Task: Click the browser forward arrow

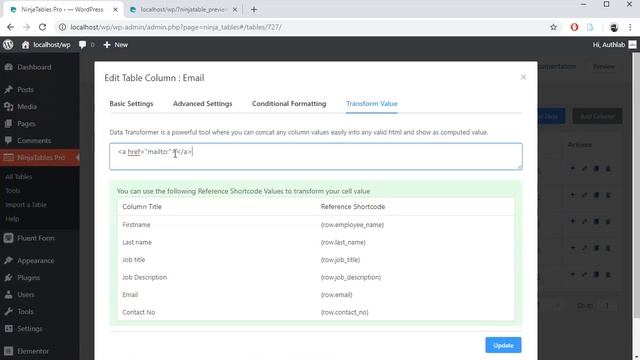Action: tap(27, 27)
